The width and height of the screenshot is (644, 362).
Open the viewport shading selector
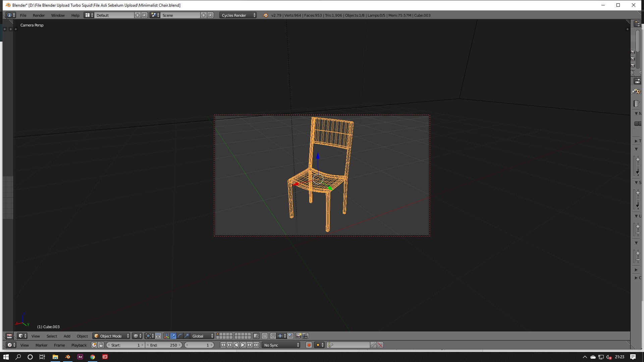pos(137,336)
